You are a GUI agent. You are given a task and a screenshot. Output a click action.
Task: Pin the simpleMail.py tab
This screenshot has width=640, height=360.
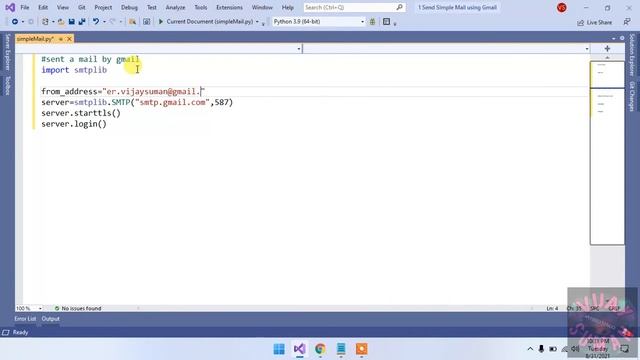point(61,39)
